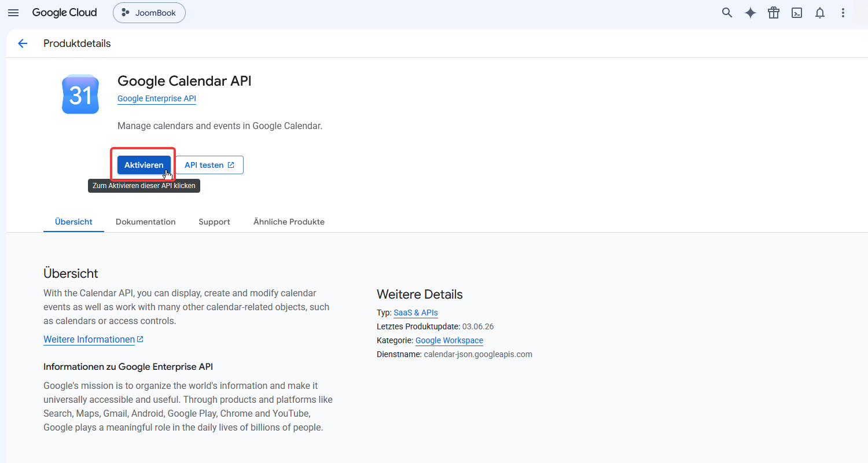868x463 pixels.
Task: Click 'Manage calendars and events' description
Action: (x=220, y=126)
